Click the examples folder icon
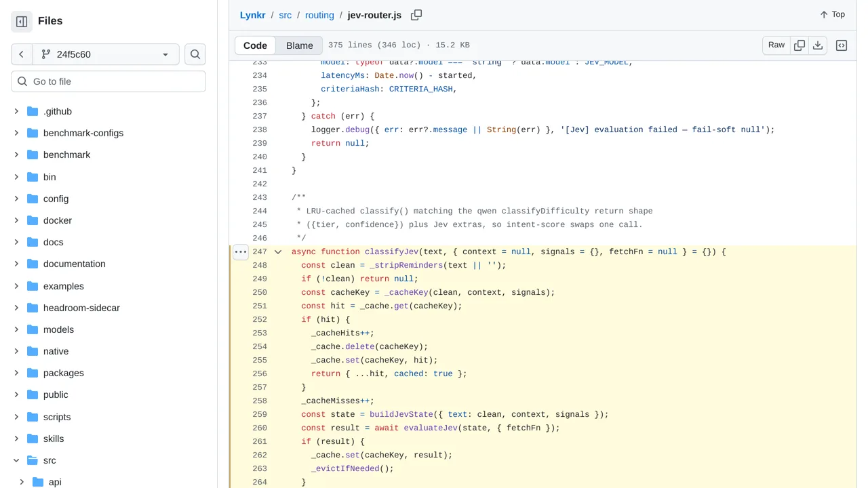This screenshot has height=488, width=868. pos(33,286)
